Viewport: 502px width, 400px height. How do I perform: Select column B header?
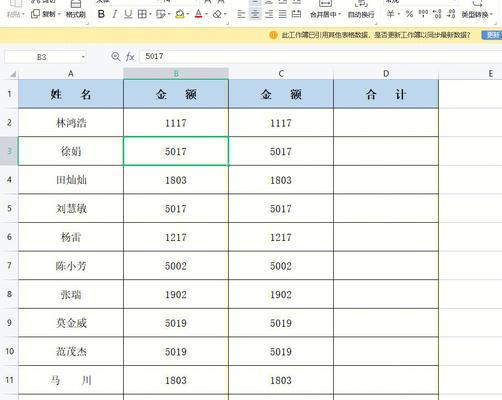(176, 74)
